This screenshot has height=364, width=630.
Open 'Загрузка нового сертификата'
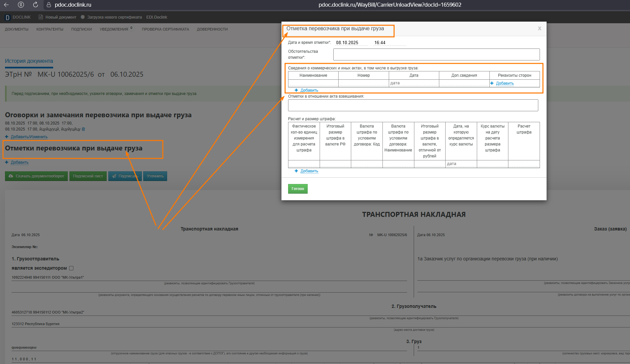[111, 17]
